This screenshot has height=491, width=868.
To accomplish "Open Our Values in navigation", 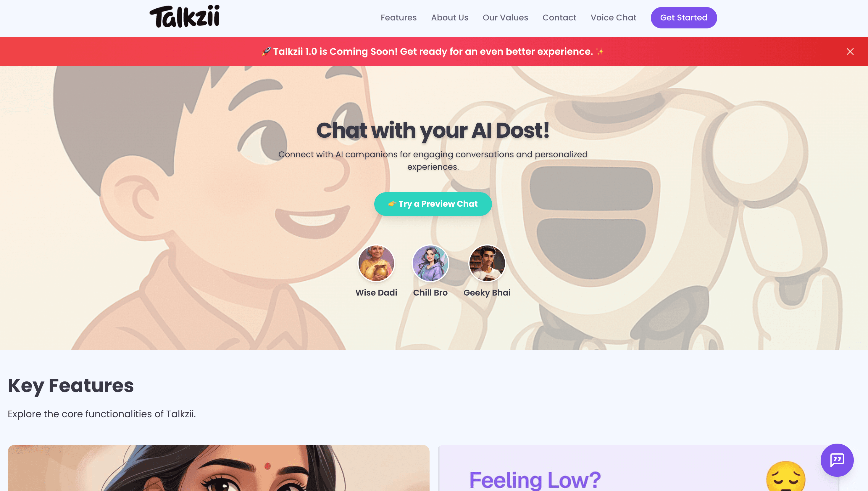I will coord(505,17).
